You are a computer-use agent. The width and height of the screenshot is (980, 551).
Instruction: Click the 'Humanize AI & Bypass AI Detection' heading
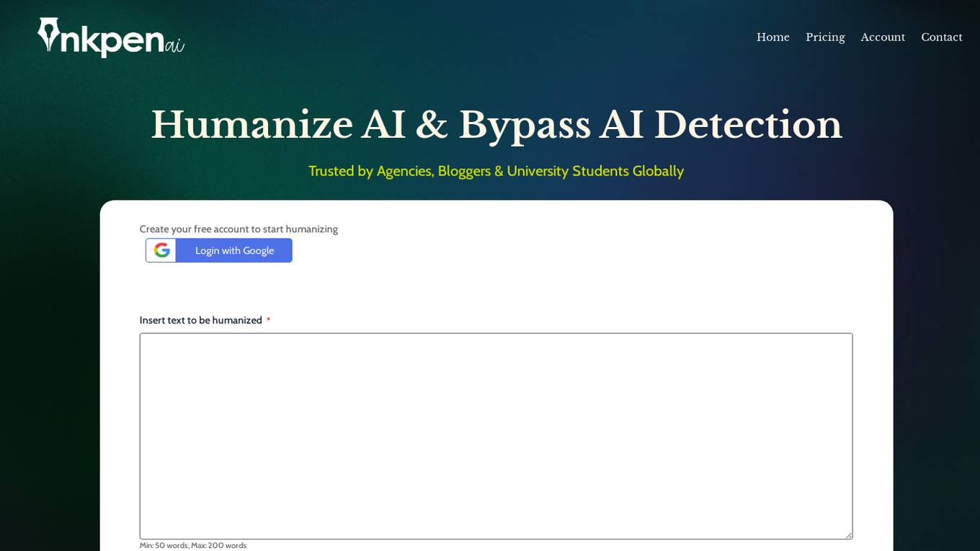(496, 124)
